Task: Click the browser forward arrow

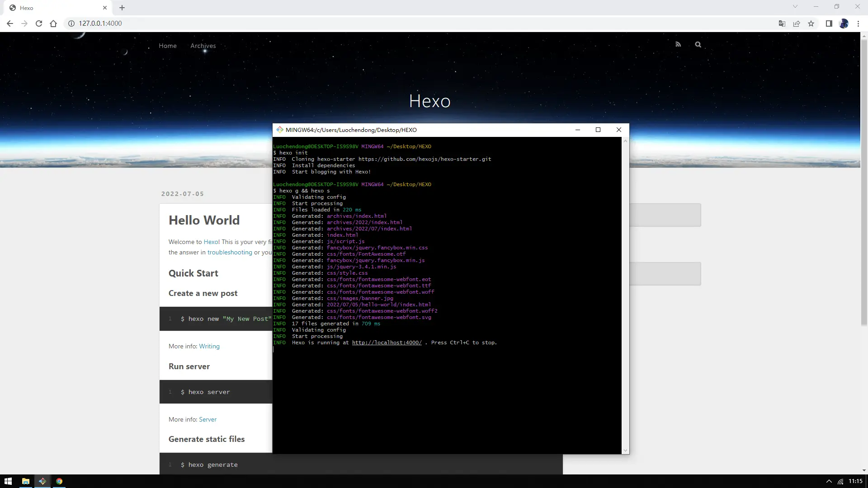Action: pos(24,23)
